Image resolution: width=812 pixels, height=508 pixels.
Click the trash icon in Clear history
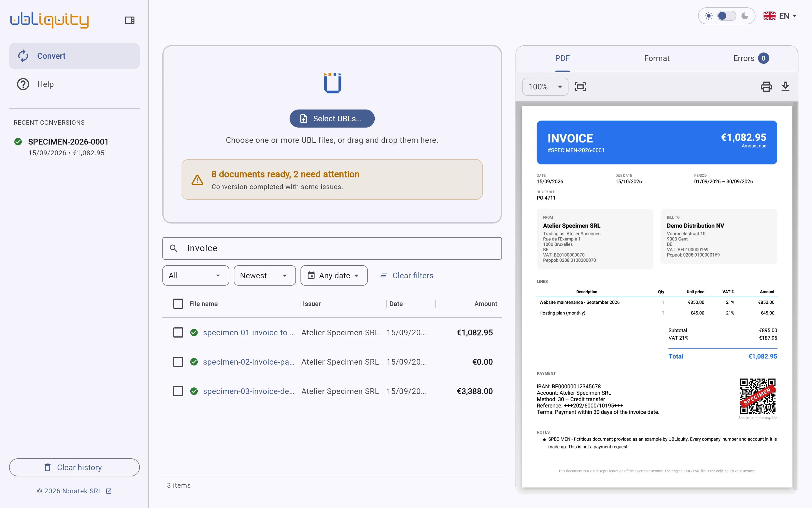[48, 467]
